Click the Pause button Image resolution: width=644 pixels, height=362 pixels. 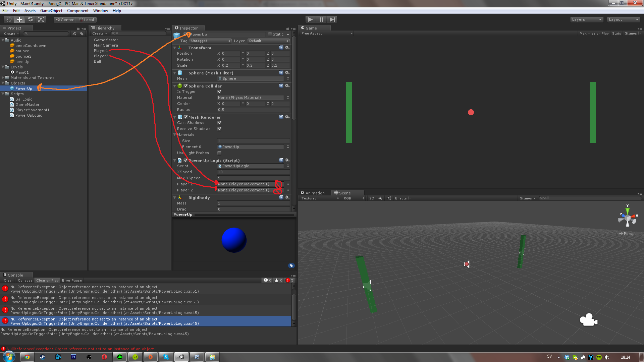click(x=321, y=19)
